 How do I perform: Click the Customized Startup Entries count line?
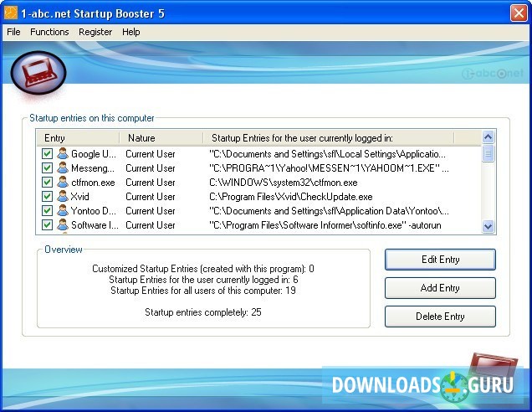[203, 269]
